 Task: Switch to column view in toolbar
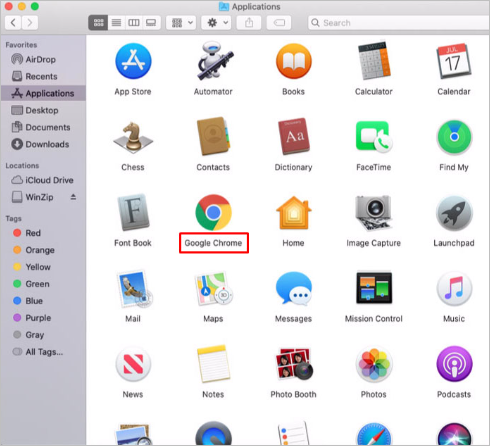click(134, 23)
